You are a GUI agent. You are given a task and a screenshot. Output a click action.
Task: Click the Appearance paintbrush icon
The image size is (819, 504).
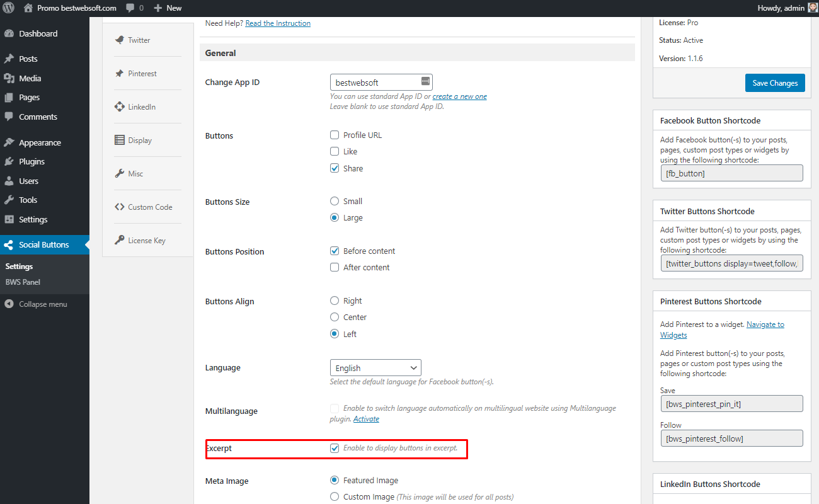point(9,142)
